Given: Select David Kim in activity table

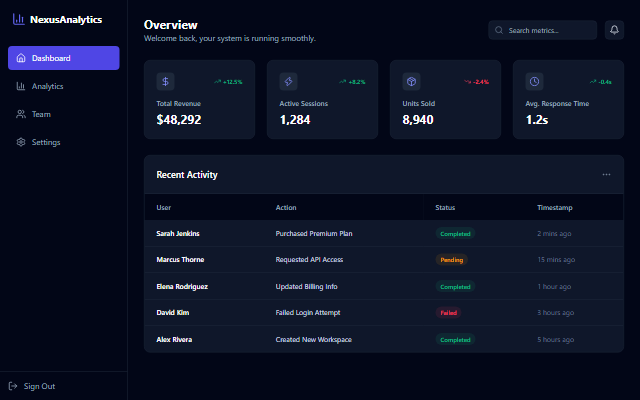Looking at the screenshot, I should coord(173,313).
